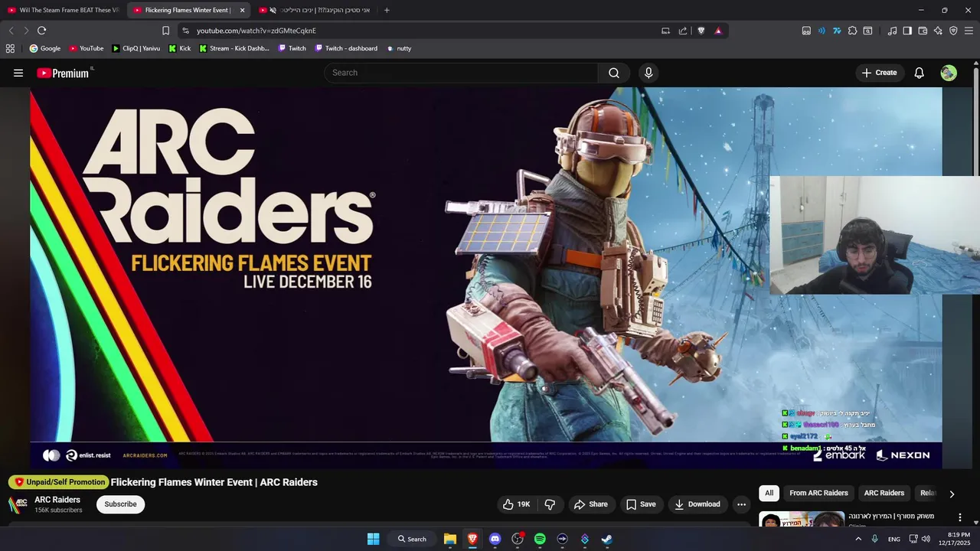
Task: Open the Brave Wallet icon
Action: (923, 31)
